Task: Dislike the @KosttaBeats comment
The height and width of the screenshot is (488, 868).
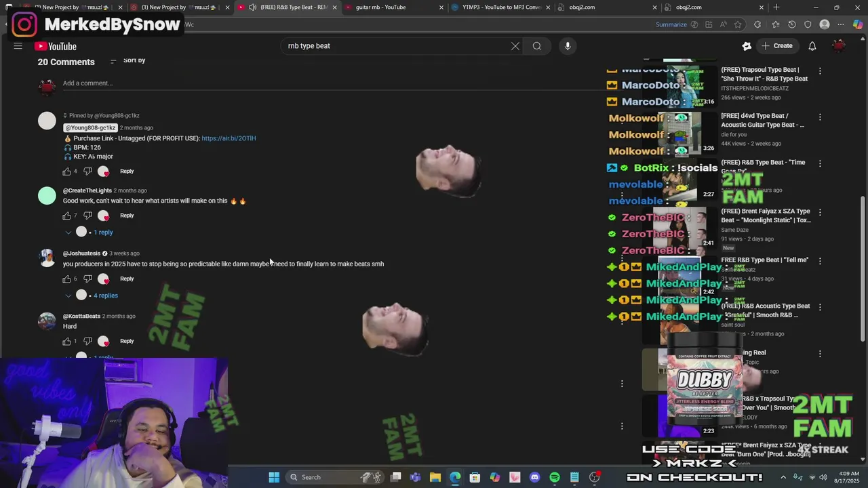Action: 87,341
